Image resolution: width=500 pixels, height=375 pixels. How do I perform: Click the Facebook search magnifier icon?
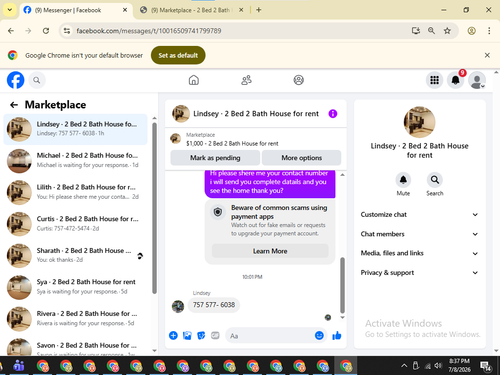(x=37, y=80)
